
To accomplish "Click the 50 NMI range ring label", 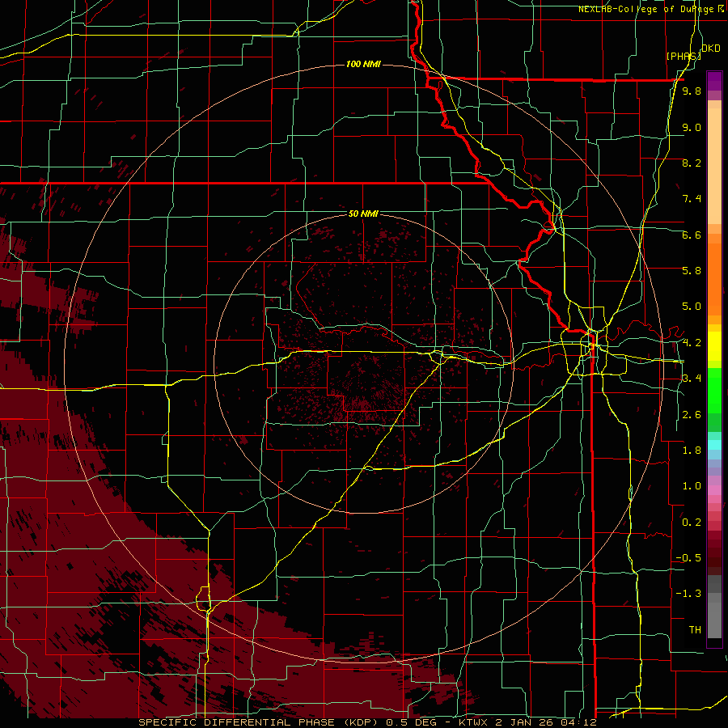I will [363, 214].
